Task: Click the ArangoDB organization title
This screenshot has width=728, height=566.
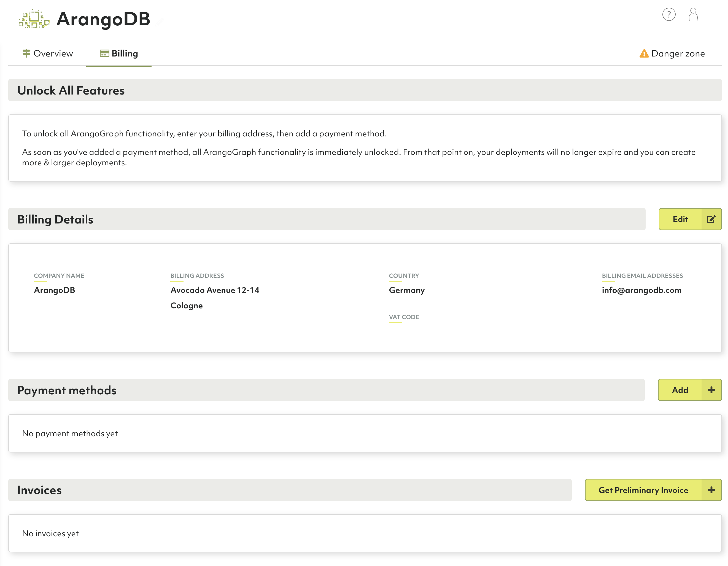Action: coord(103,19)
